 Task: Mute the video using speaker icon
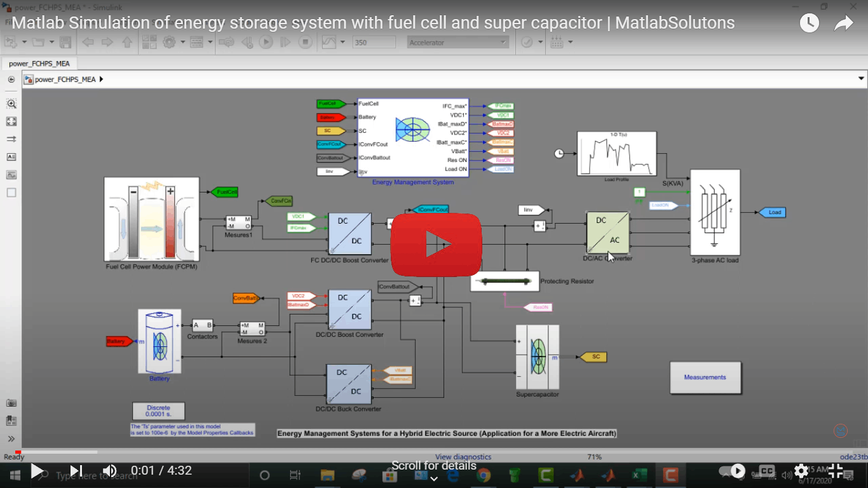click(109, 471)
